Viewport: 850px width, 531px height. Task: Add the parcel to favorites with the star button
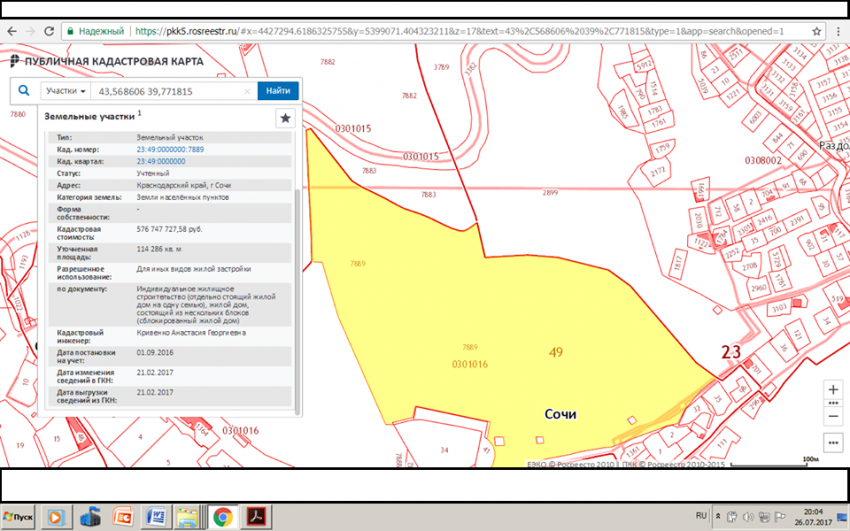pos(285,118)
